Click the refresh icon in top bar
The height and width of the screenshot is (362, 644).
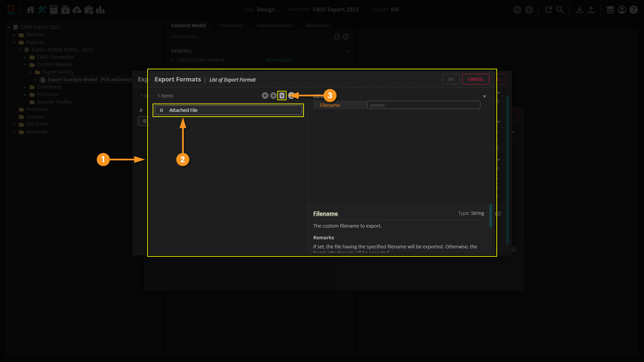(x=548, y=10)
